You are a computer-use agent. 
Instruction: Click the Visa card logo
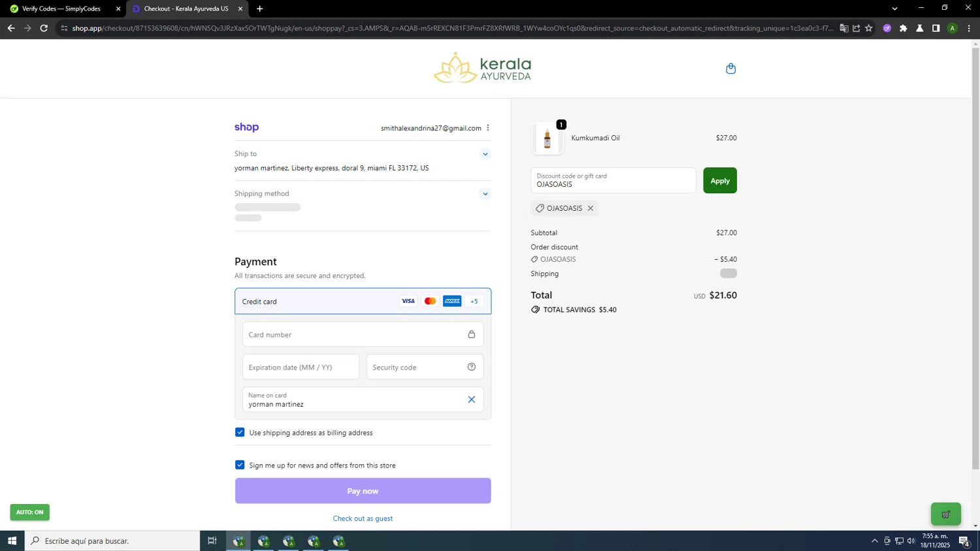[x=408, y=301]
